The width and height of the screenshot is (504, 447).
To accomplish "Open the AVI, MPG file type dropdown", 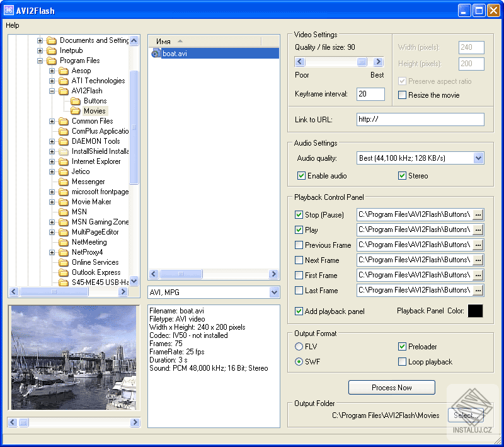I will 274,293.
